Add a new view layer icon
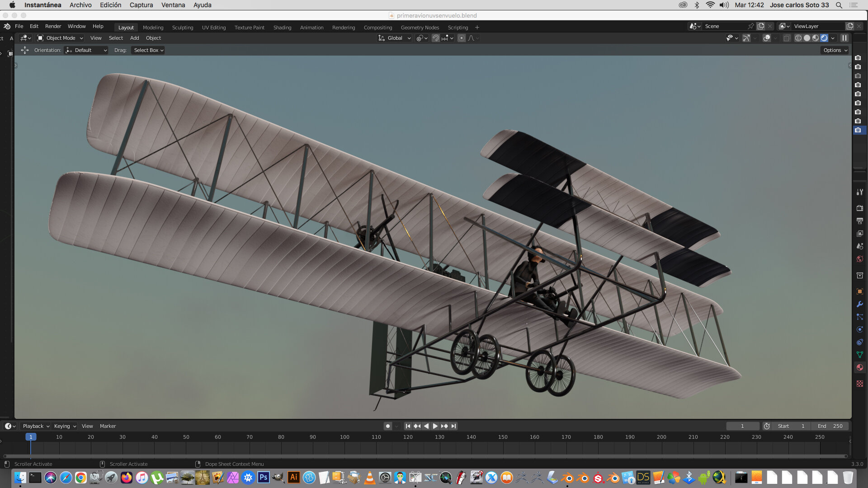The width and height of the screenshot is (868, 488). [x=850, y=26]
